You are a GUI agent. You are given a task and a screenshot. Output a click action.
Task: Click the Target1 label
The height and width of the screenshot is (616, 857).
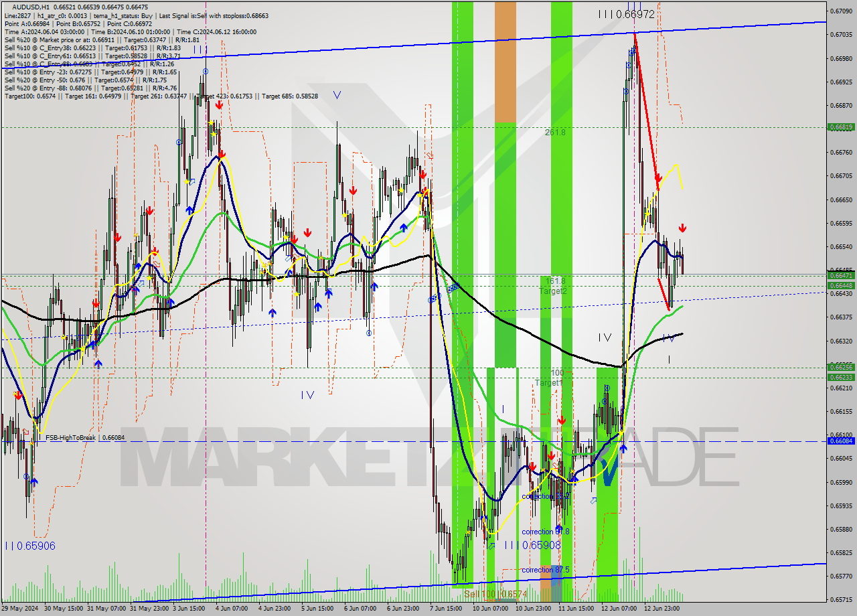[x=548, y=382]
